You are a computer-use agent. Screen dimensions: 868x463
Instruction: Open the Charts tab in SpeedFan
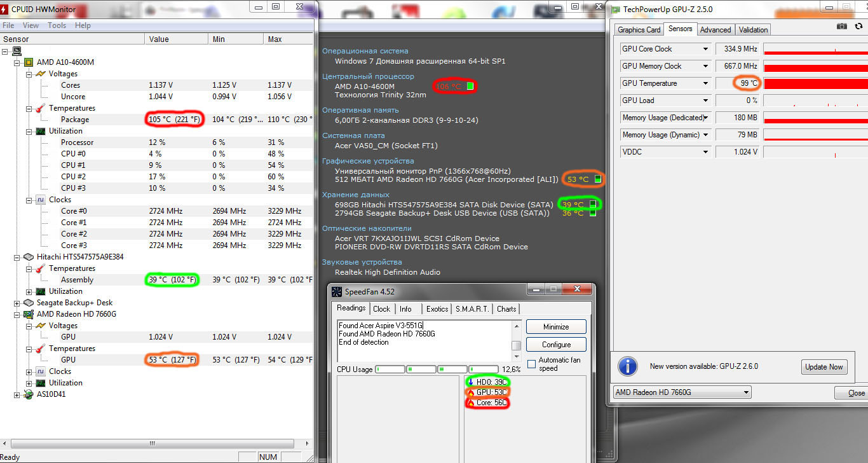[x=506, y=309]
